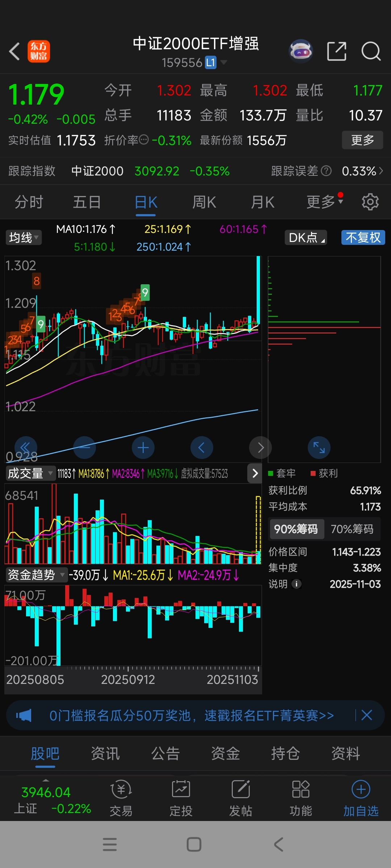This screenshot has height=868, width=391.
Task: Tap the Android system back chevron
Action: point(278,844)
